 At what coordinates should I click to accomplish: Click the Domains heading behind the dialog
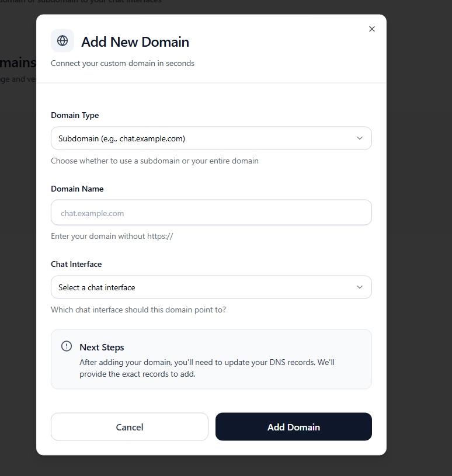tap(16, 62)
